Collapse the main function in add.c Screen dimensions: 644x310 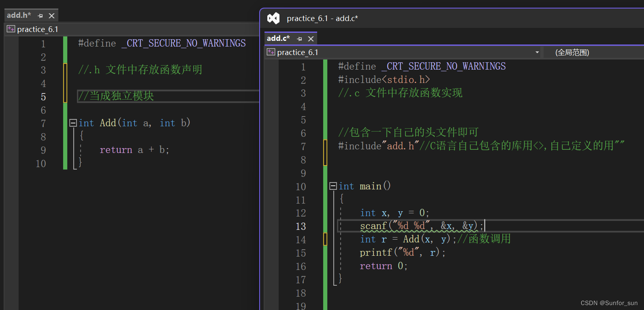(x=333, y=186)
